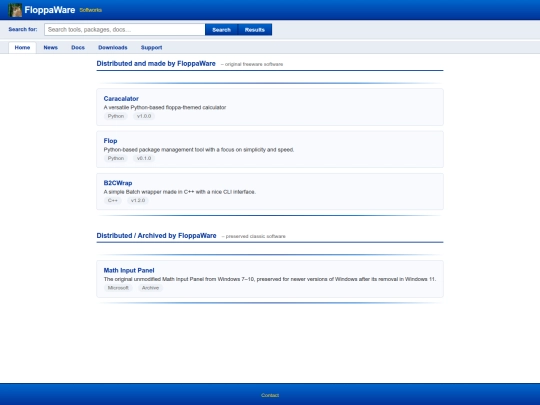Viewport: 540px width, 405px height.
Task: Click the C++ tag under B2CWrap
Action: coord(113,200)
